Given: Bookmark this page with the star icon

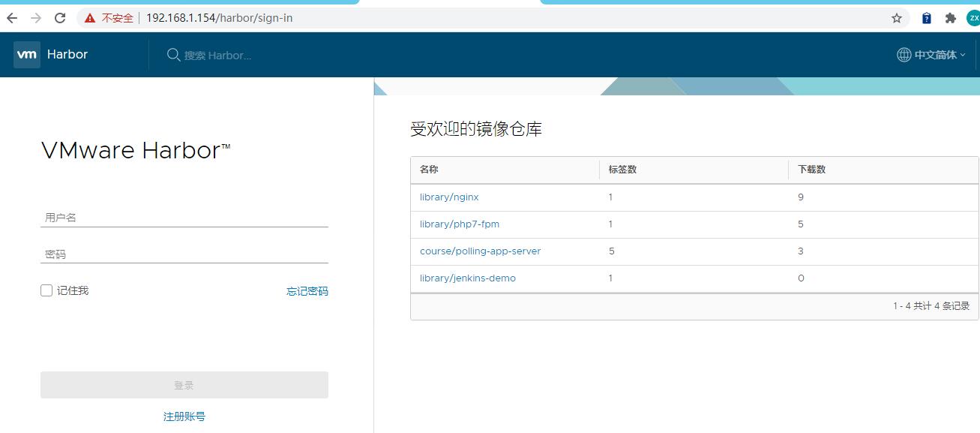Looking at the screenshot, I should [x=896, y=18].
